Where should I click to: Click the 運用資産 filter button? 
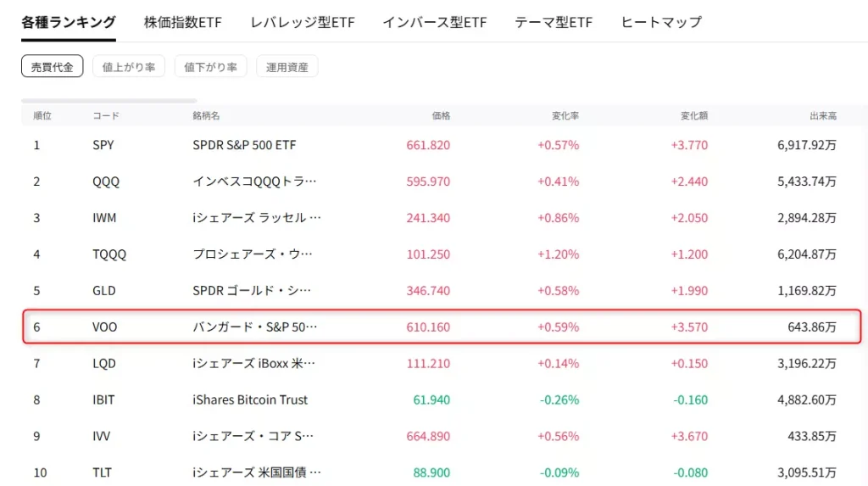(287, 67)
